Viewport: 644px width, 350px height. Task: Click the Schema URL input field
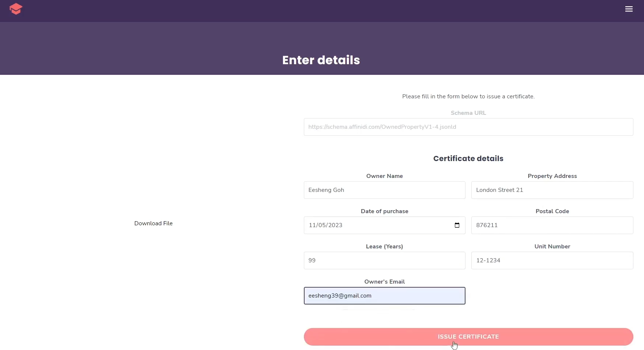[468, 127]
